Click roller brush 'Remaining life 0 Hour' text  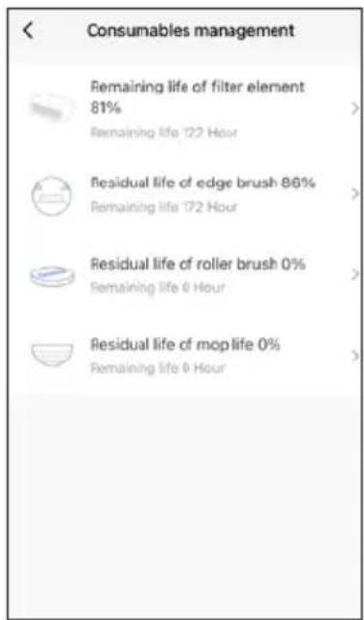tap(158, 288)
